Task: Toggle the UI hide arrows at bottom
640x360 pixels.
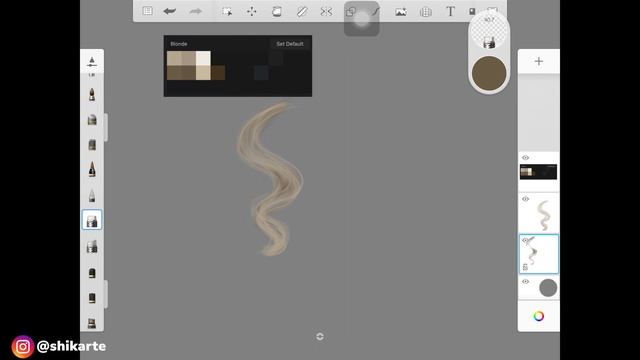Action: pyautogui.click(x=320, y=336)
